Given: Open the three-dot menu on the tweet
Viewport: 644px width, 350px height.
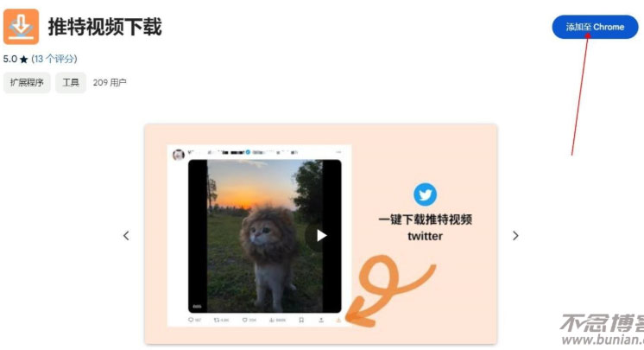Looking at the screenshot, I should tap(338, 152).
